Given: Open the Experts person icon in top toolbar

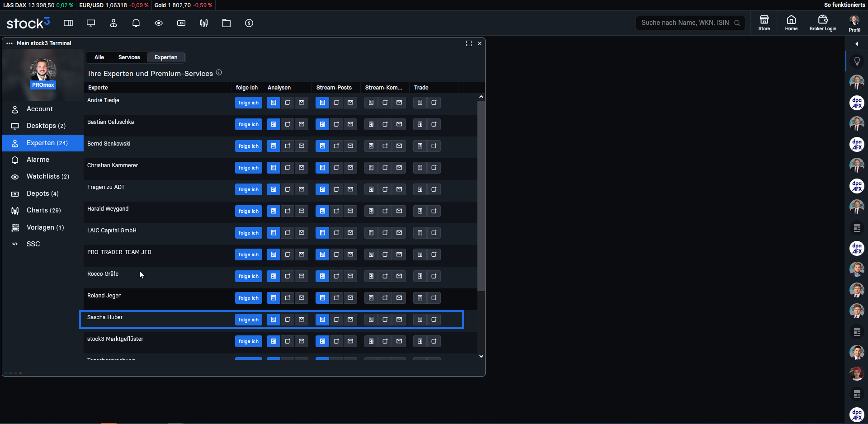Looking at the screenshot, I should 113,23.
